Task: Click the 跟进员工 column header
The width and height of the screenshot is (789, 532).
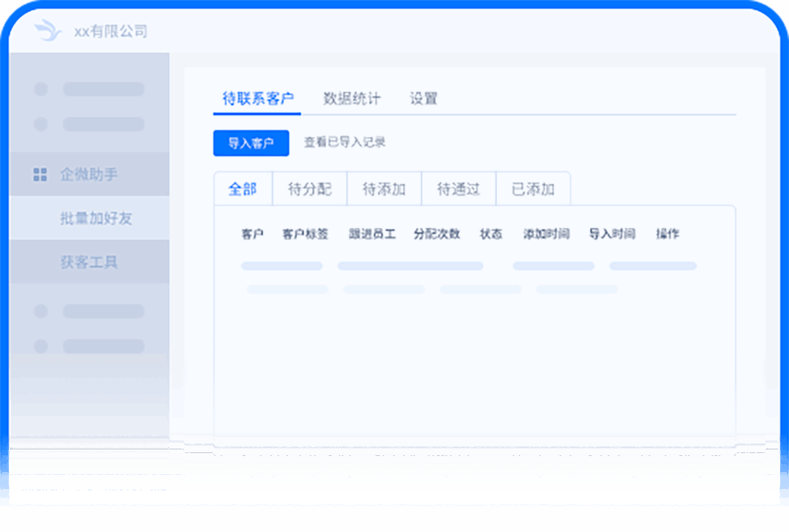Action: [372, 234]
